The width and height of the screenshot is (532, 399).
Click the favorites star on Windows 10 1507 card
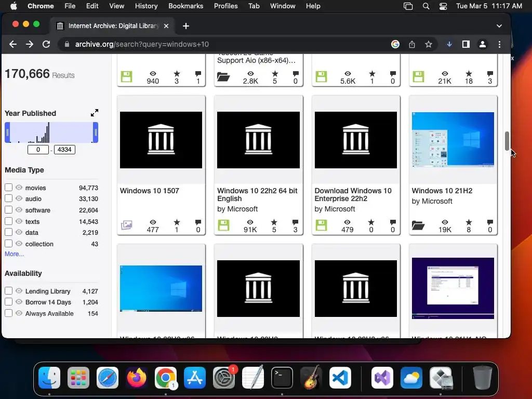coord(177,222)
